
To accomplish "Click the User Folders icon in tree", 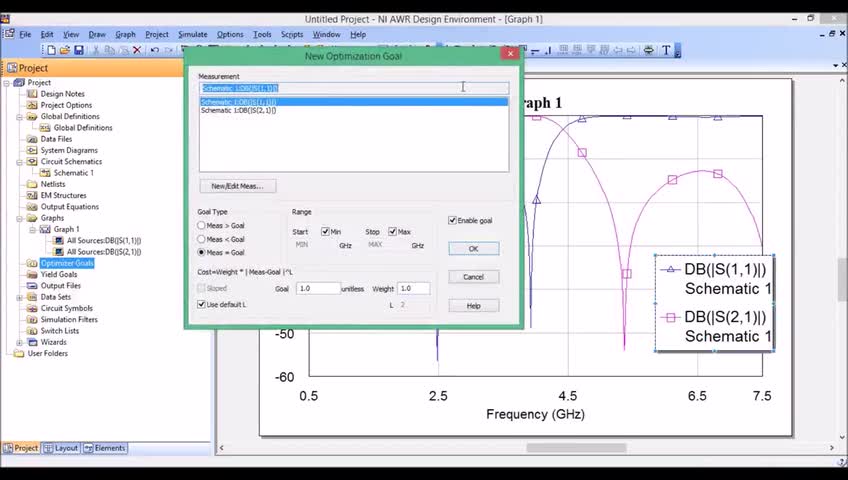I will pos(19,354).
